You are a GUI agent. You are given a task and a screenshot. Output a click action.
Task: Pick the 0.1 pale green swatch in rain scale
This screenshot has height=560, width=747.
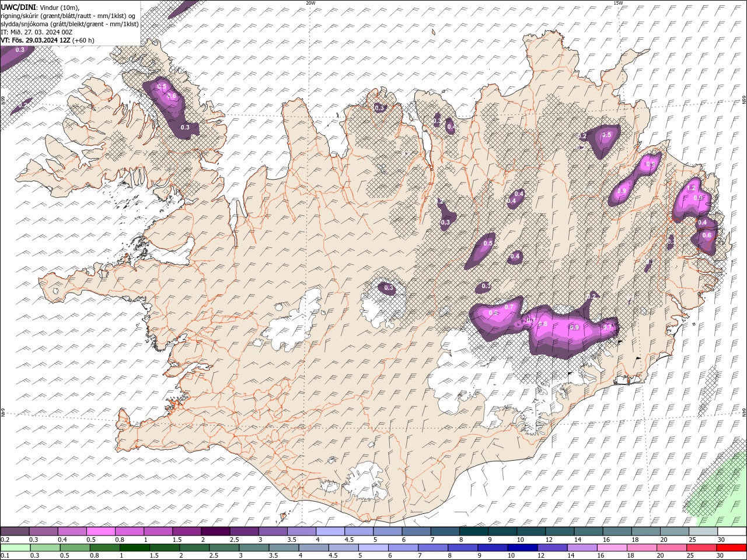pyautogui.click(x=16, y=548)
